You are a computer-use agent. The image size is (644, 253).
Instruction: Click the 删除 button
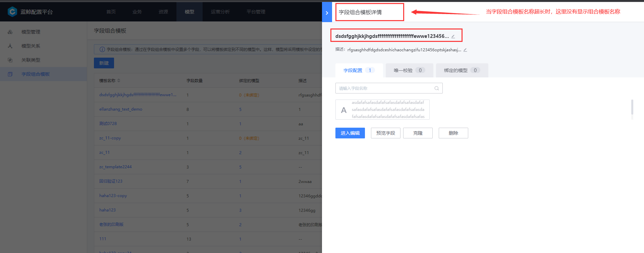(453, 133)
